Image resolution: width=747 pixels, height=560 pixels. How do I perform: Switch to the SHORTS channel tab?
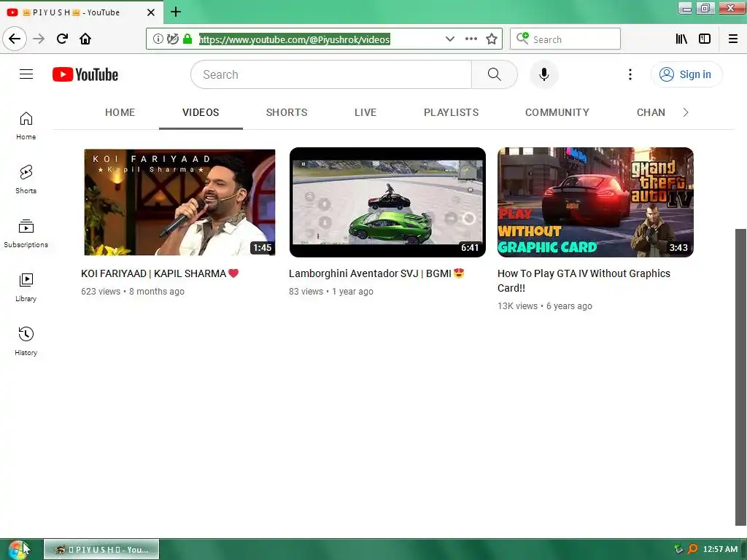coord(287,112)
